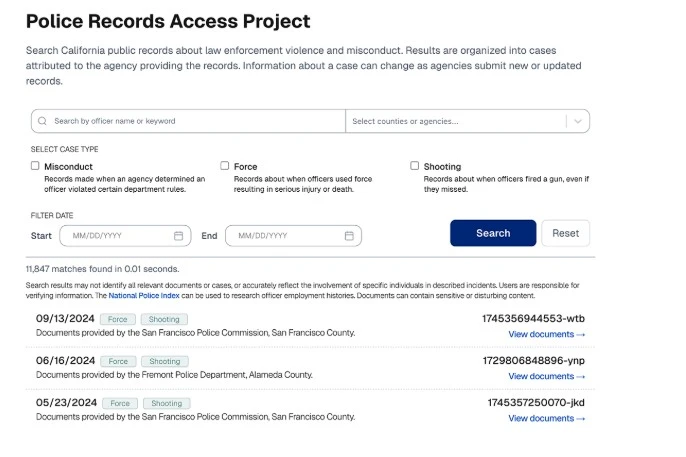Click the Shooting tag on the 05/23/2024 case
This screenshot has height=457, width=686.
click(167, 403)
